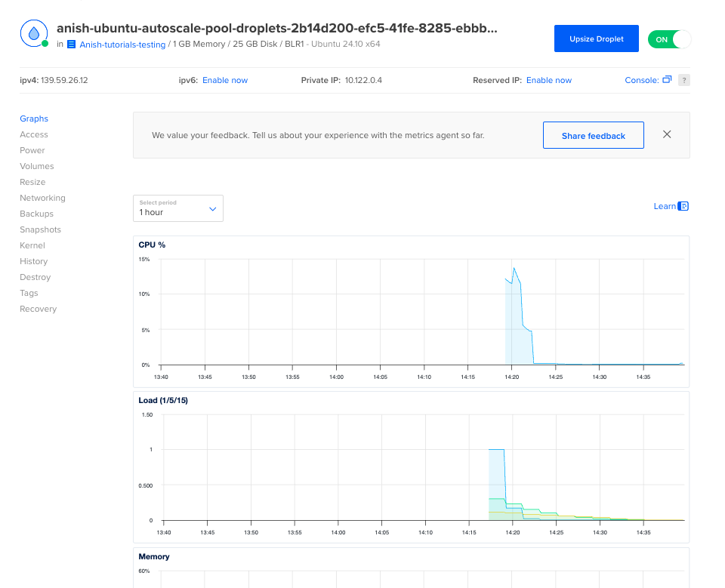The width and height of the screenshot is (725, 588).
Task: Click the Learn documentation icon
Action: (683, 206)
